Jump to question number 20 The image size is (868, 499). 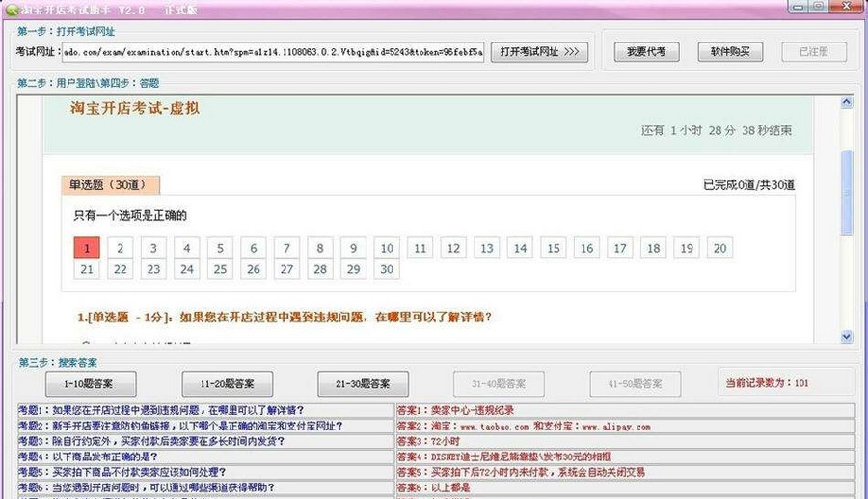click(x=719, y=248)
